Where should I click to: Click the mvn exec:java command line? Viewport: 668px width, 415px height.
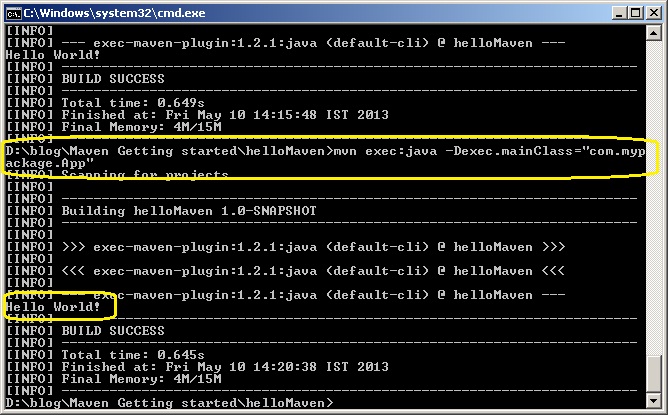[325, 151]
